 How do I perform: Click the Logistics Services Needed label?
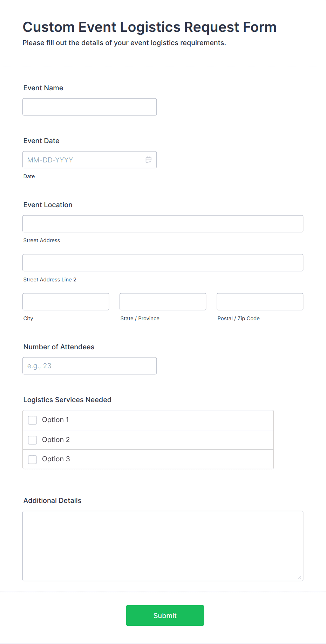[67, 400]
